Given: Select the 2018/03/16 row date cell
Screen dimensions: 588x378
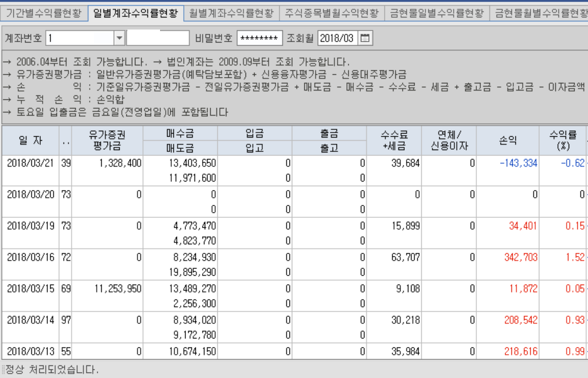Looking at the screenshot, I should coord(31,257).
